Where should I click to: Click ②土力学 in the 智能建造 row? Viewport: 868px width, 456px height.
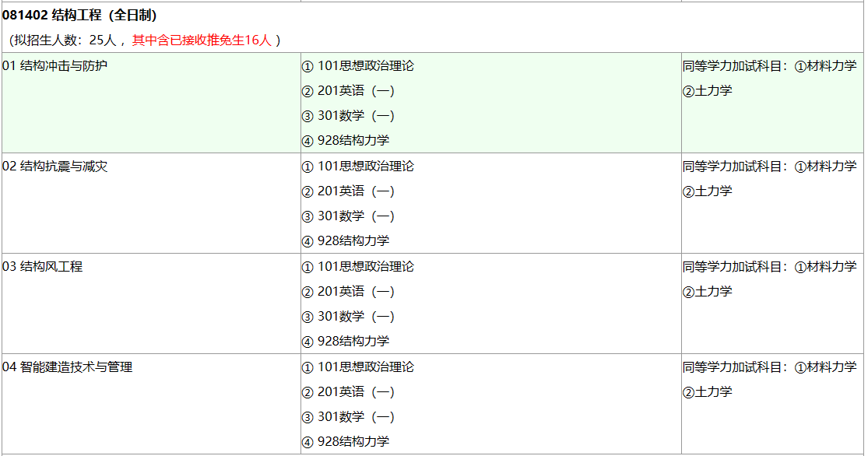[708, 392]
